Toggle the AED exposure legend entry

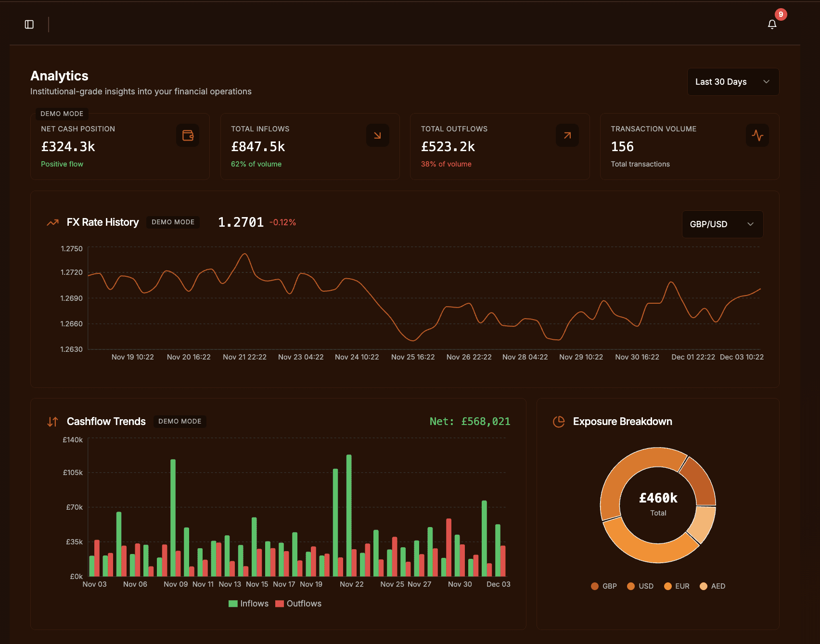pos(712,586)
